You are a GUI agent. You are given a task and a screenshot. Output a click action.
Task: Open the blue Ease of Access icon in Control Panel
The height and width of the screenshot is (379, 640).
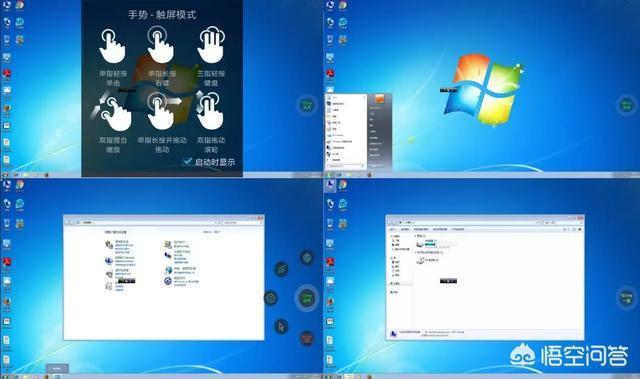[x=168, y=281]
